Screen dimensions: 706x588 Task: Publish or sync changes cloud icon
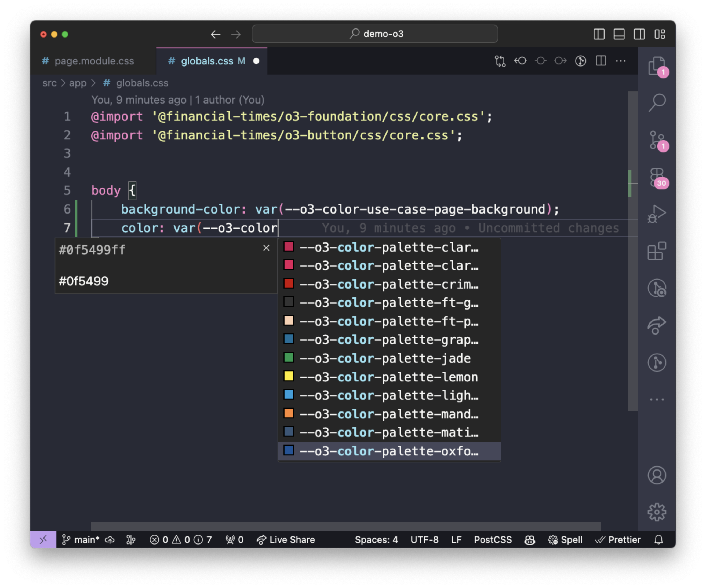click(x=110, y=540)
